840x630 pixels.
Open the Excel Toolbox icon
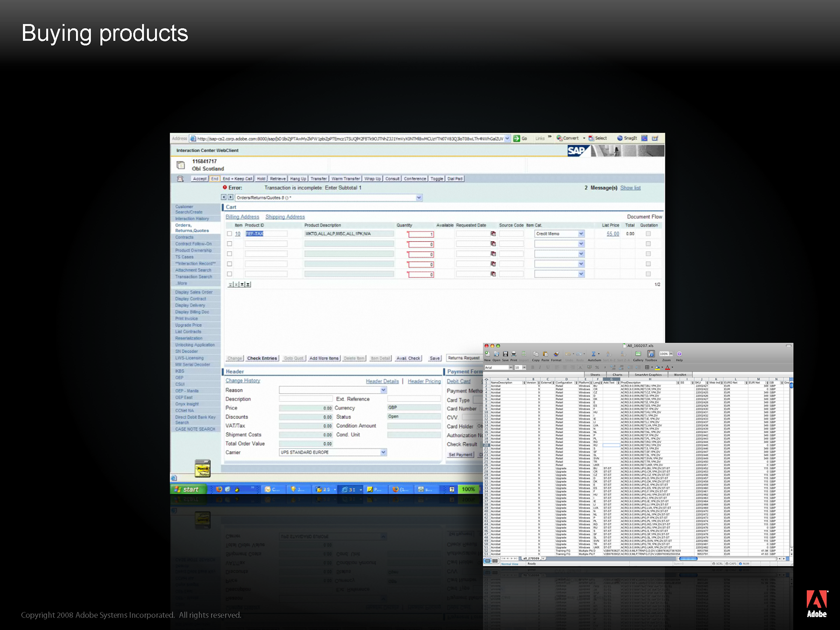click(651, 354)
